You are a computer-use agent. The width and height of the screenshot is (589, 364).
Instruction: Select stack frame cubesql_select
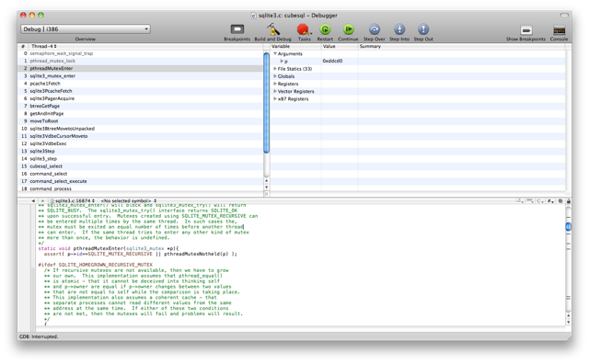pos(141,165)
